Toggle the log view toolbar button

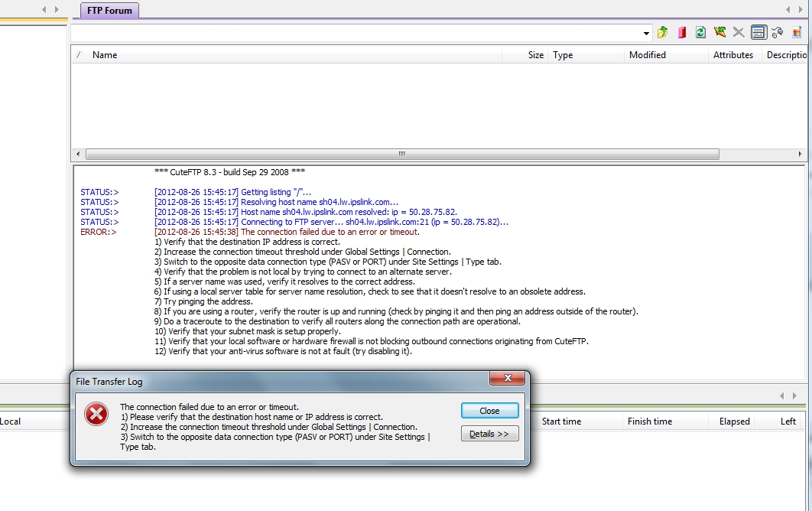pyautogui.click(x=758, y=32)
